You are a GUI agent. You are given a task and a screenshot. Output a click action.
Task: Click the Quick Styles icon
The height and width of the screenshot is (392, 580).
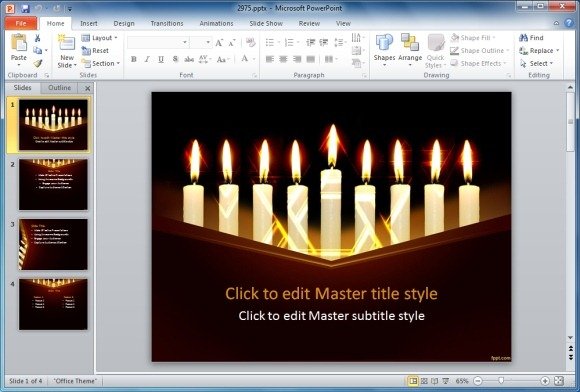(x=436, y=43)
